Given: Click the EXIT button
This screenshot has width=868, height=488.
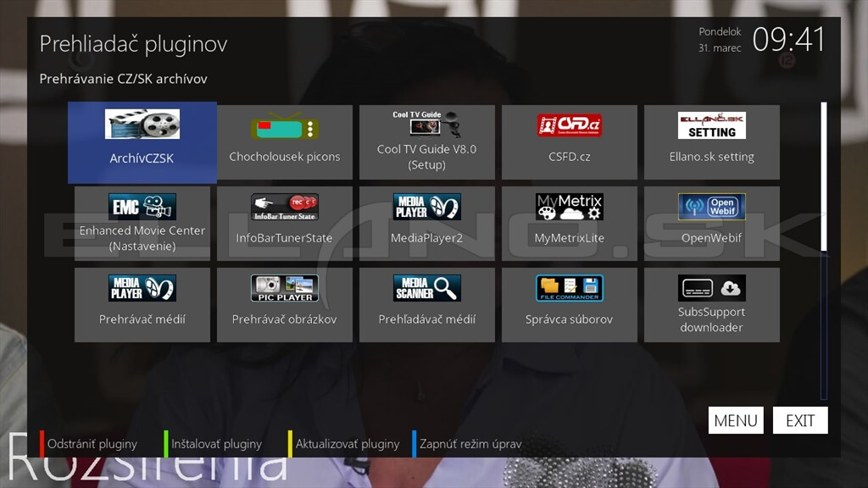Looking at the screenshot, I should (800, 420).
